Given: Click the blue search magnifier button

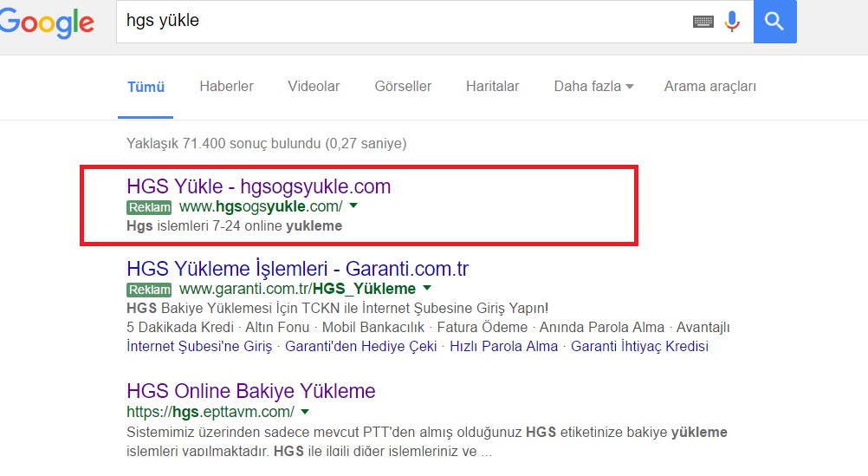Looking at the screenshot, I should click(775, 22).
